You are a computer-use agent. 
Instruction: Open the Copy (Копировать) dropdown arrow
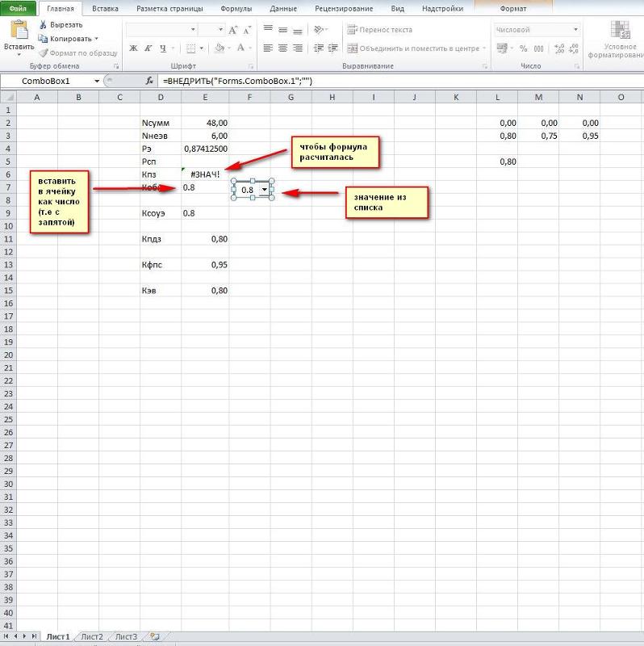click(x=96, y=39)
